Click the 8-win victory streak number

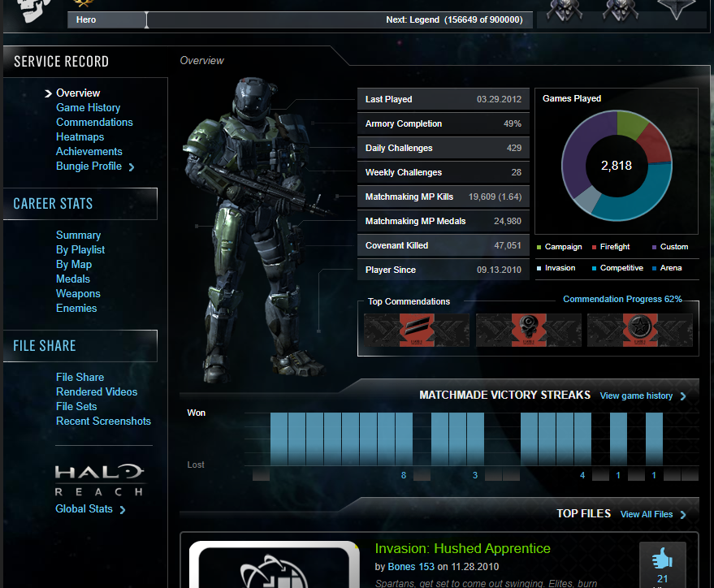(404, 475)
